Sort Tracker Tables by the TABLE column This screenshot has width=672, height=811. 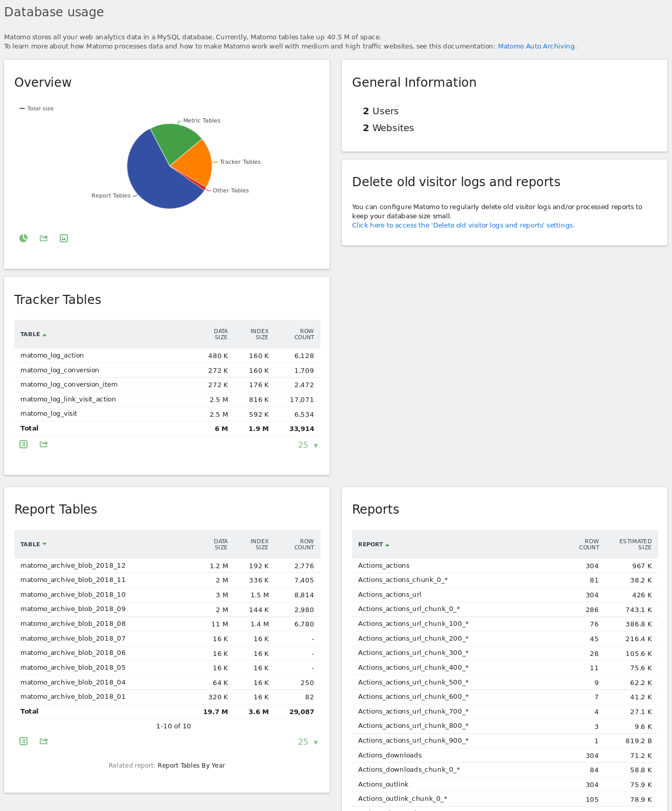coord(31,335)
